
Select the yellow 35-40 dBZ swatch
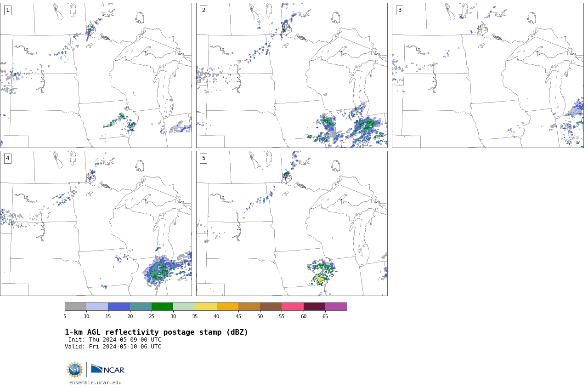pos(206,307)
